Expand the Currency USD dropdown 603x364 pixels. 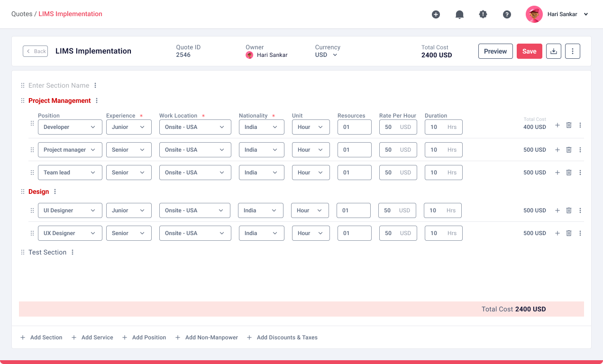[327, 55]
